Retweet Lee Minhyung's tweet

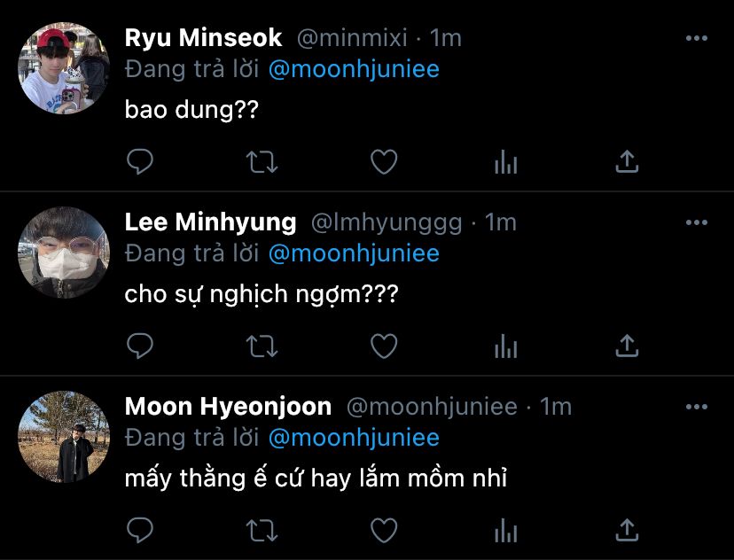coord(262,346)
